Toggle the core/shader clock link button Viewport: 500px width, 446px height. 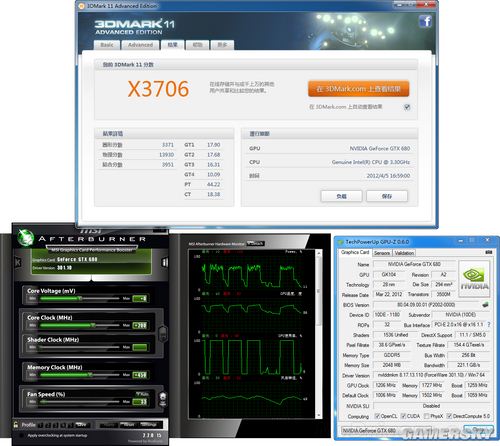click(163, 334)
